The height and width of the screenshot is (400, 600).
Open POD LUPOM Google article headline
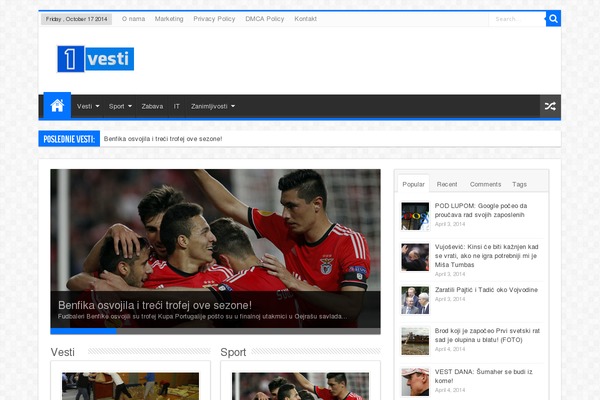click(481, 210)
